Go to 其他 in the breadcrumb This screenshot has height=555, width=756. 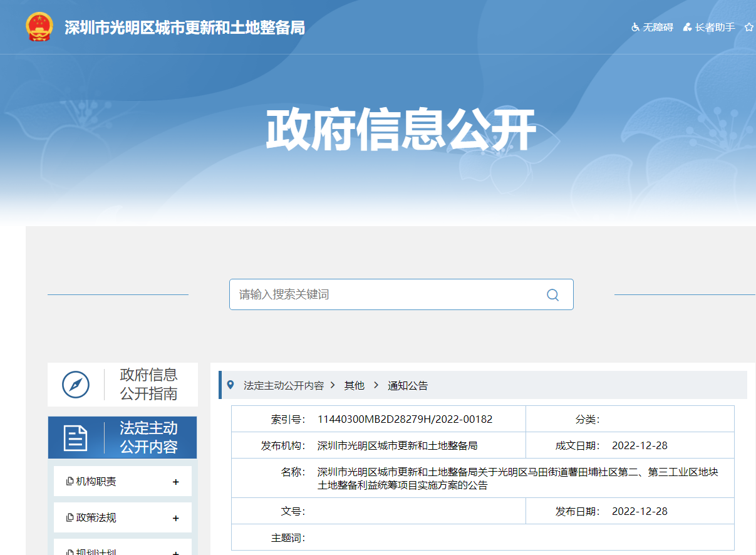(x=354, y=386)
